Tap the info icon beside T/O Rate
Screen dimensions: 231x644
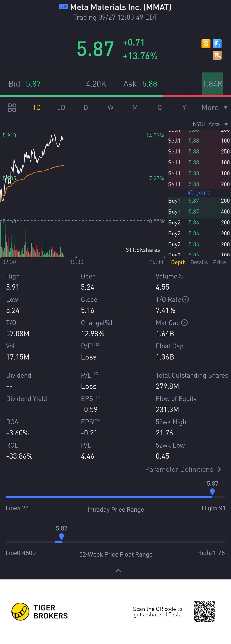point(185,299)
